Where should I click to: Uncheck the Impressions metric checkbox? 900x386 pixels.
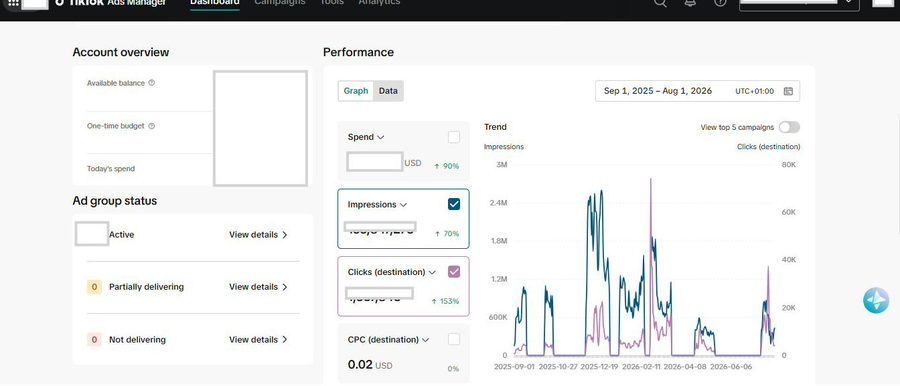click(x=453, y=204)
